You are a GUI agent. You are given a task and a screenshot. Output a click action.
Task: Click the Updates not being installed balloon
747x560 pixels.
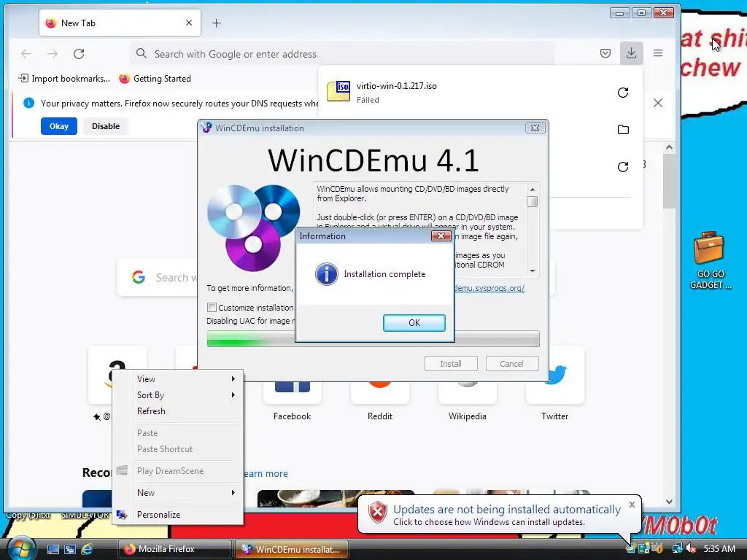(x=499, y=515)
